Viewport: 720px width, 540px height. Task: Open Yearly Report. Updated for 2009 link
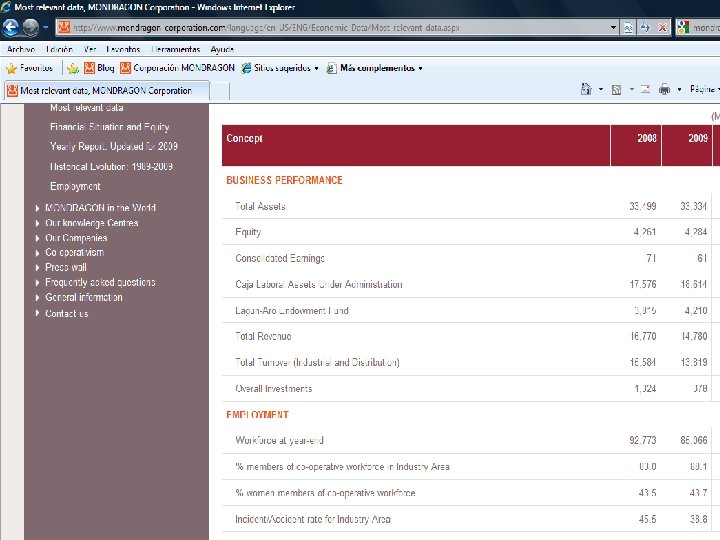[x=114, y=146]
